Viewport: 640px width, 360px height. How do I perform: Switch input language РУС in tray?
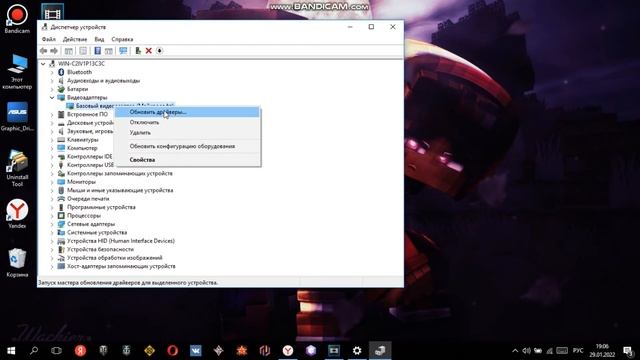578,351
